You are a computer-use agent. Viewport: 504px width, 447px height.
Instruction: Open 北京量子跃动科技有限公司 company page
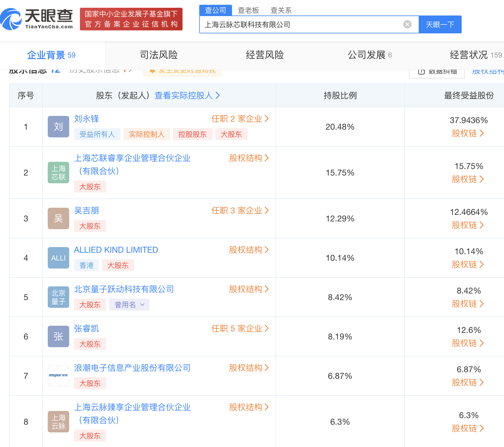[x=124, y=289]
